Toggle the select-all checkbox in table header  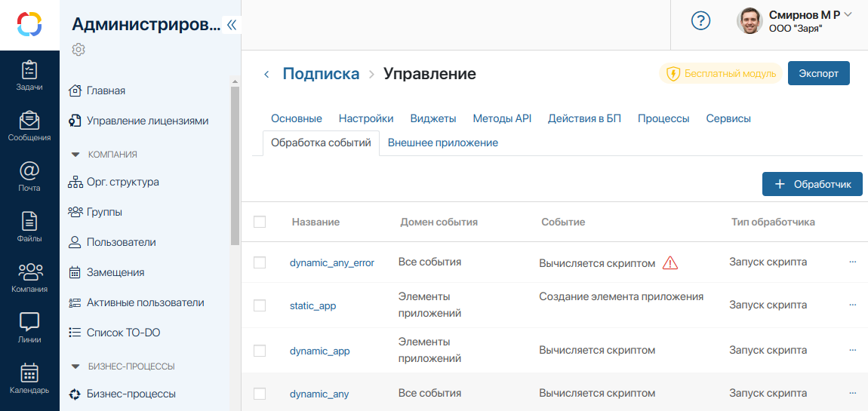click(260, 222)
